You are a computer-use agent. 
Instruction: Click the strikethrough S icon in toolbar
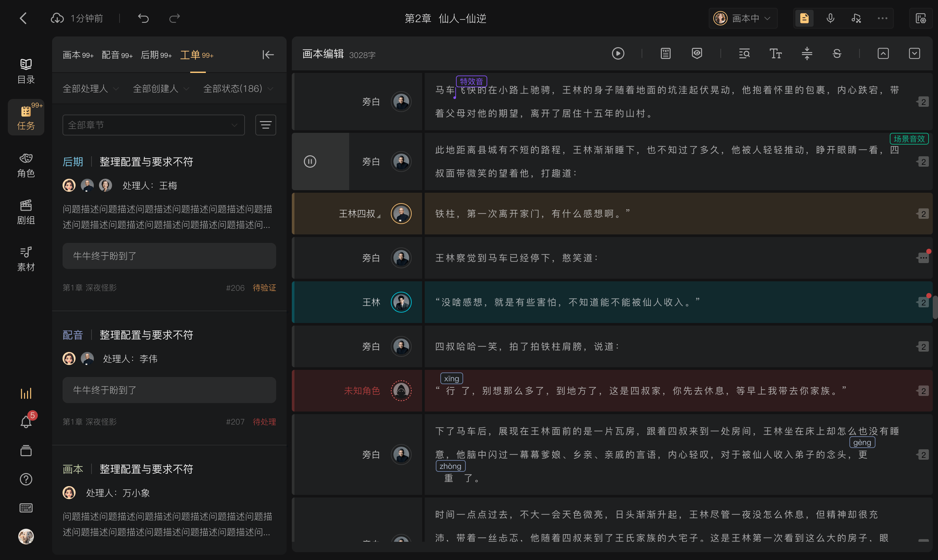(837, 54)
